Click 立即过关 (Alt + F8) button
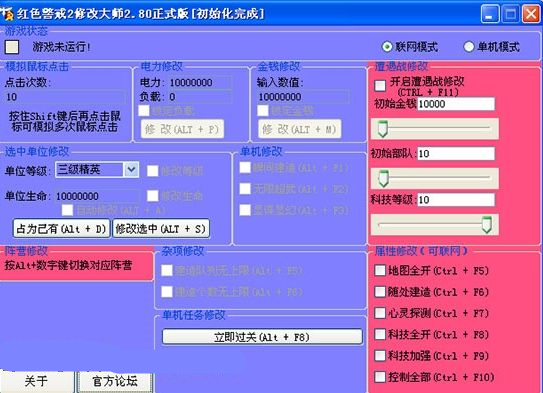The width and height of the screenshot is (543, 393). click(262, 337)
